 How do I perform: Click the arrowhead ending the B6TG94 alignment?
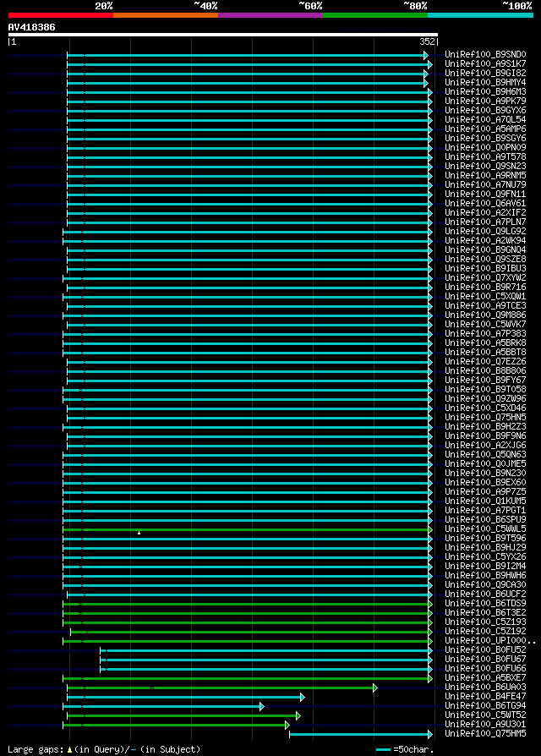click(x=262, y=706)
